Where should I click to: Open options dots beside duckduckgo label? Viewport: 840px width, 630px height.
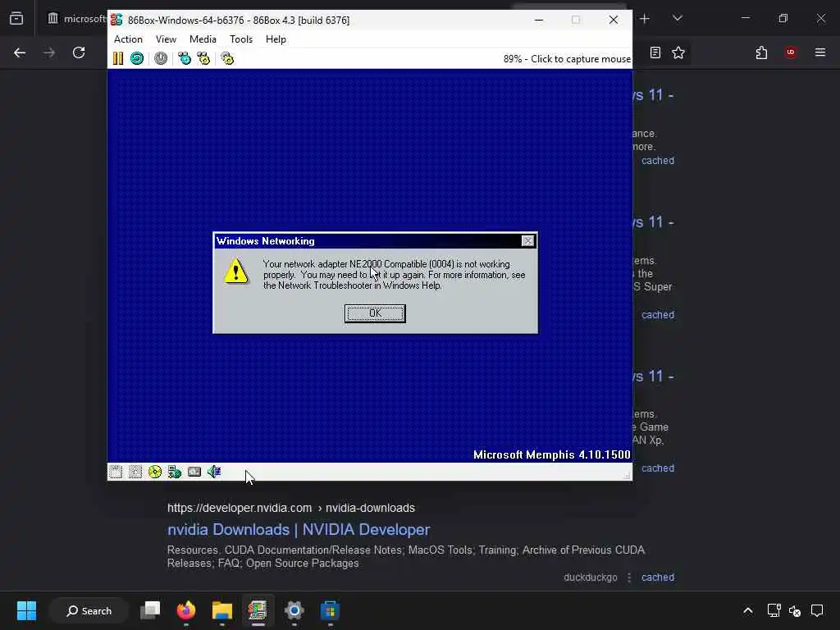point(629,577)
